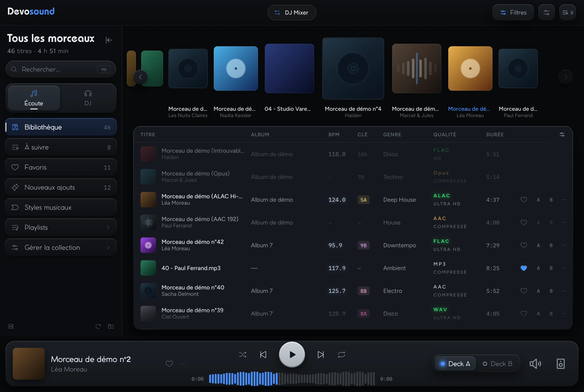This screenshot has width=584, height=392.
Task: Collapse the sidebar with the arrow icon
Action: pyautogui.click(x=109, y=40)
